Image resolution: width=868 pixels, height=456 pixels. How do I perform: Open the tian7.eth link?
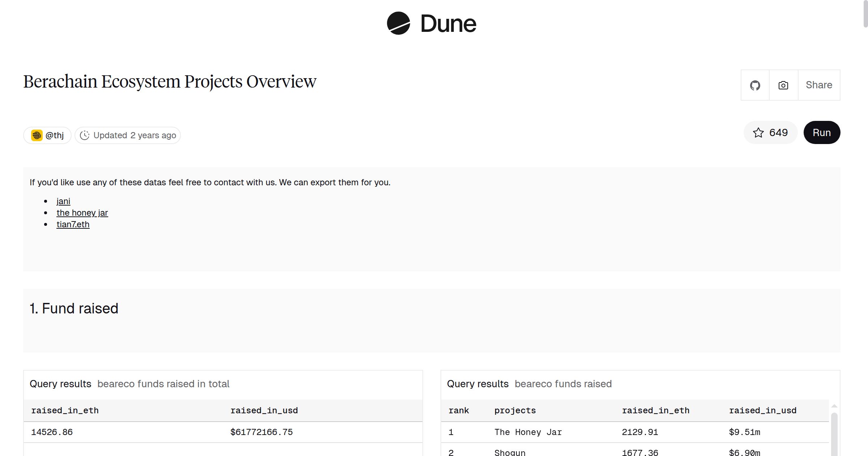(x=73, y=224)
